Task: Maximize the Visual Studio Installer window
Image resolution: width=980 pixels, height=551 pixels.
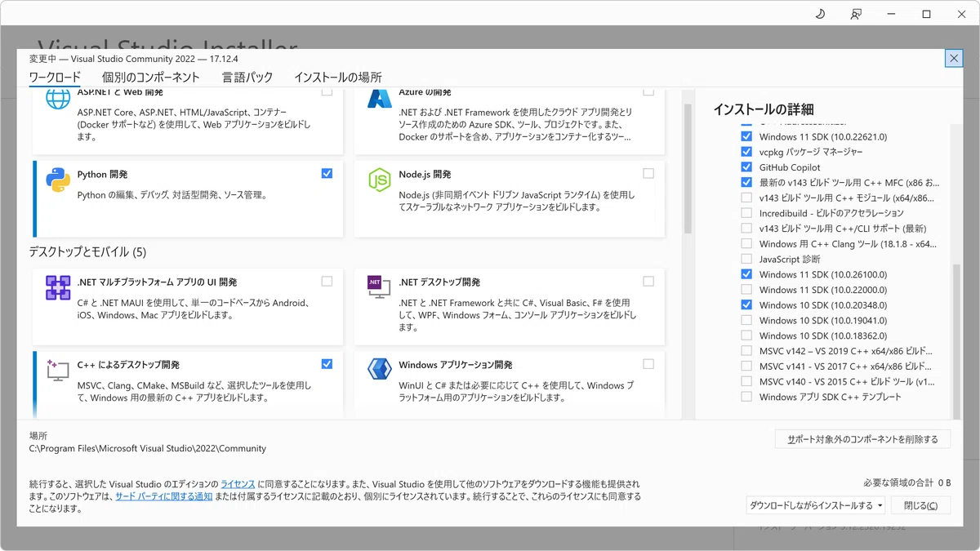Action: [926, 14]
